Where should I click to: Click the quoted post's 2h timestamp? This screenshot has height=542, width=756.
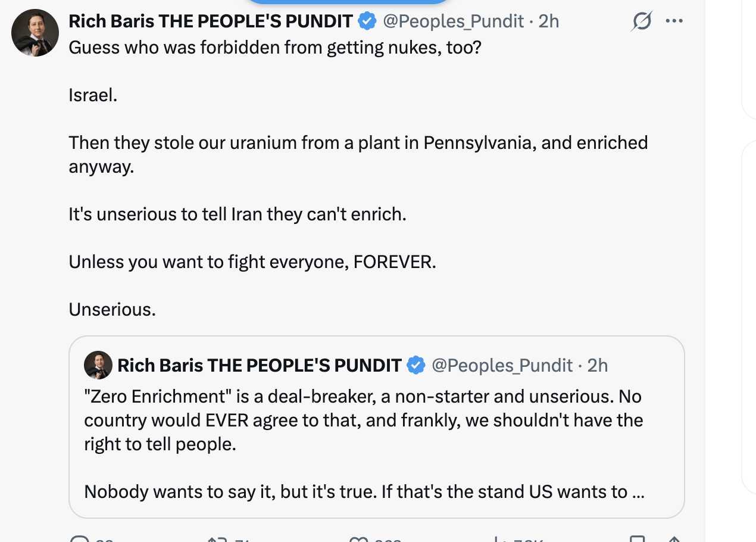pos(598,365)
